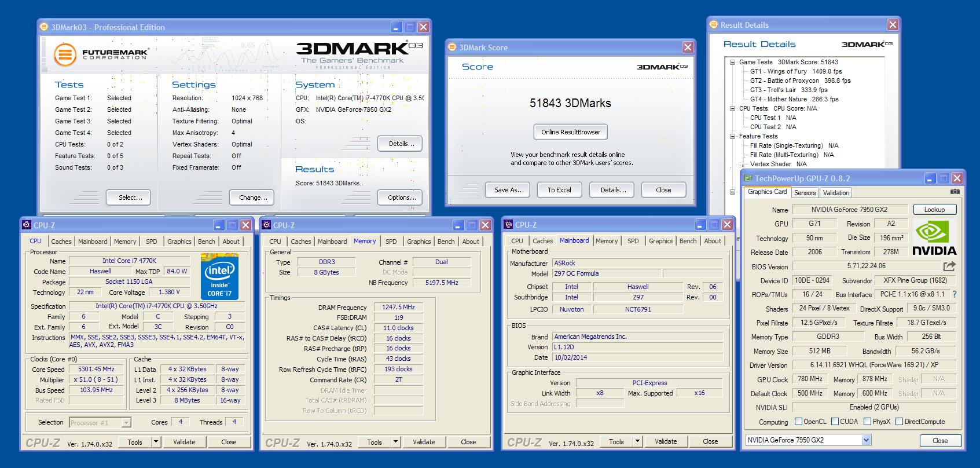Open the Processor #1 selection dropdown
This screenshot has width=980, height=468.
click(126, 423)
